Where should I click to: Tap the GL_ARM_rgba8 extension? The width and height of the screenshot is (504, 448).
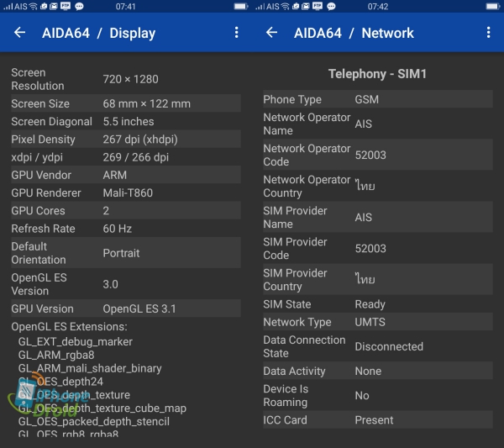[56, 355]
